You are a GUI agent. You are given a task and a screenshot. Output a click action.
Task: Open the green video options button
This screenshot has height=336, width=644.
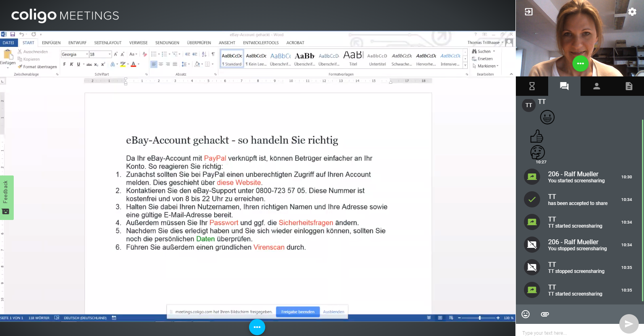pos(581,63)
